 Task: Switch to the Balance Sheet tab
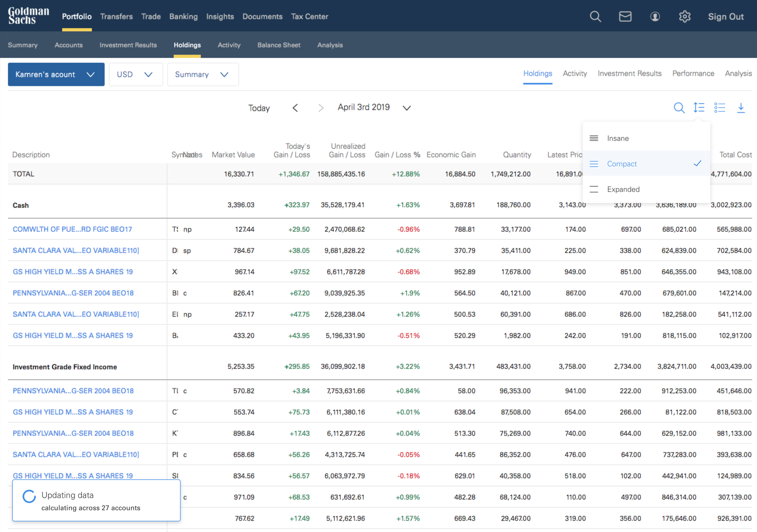click(279, 45)
